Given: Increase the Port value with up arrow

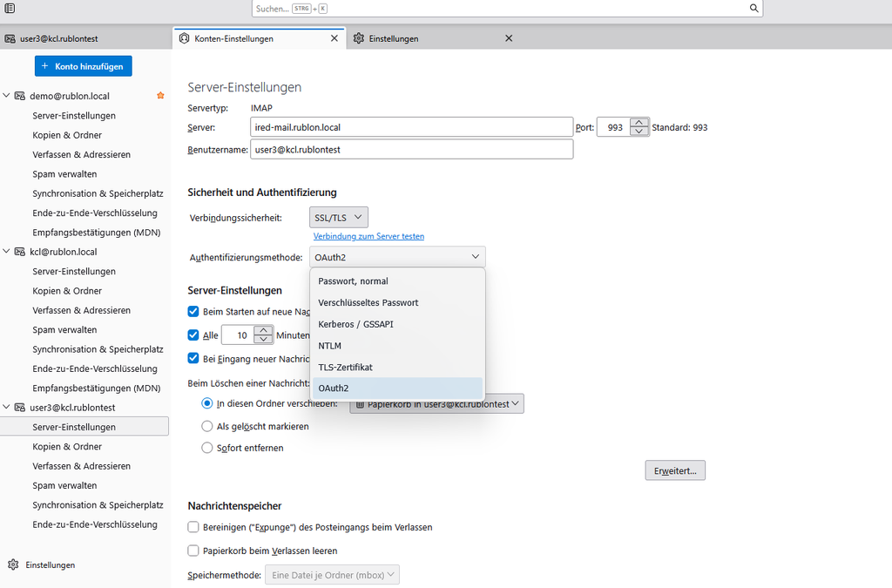Looking at the screenshot, I should 639,123.
